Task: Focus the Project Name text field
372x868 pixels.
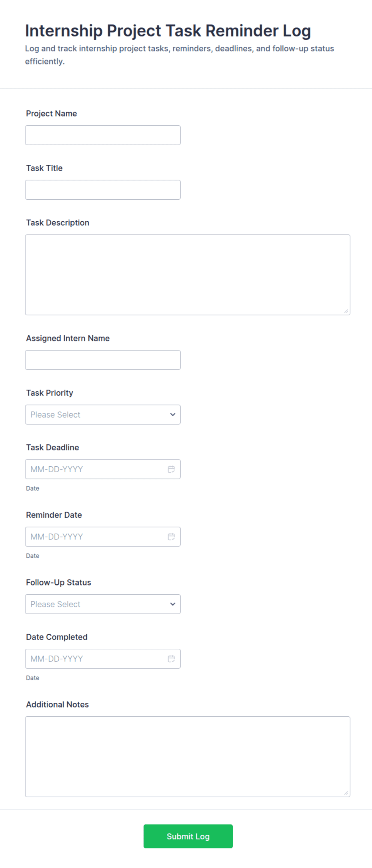Action: click(103, 135)
